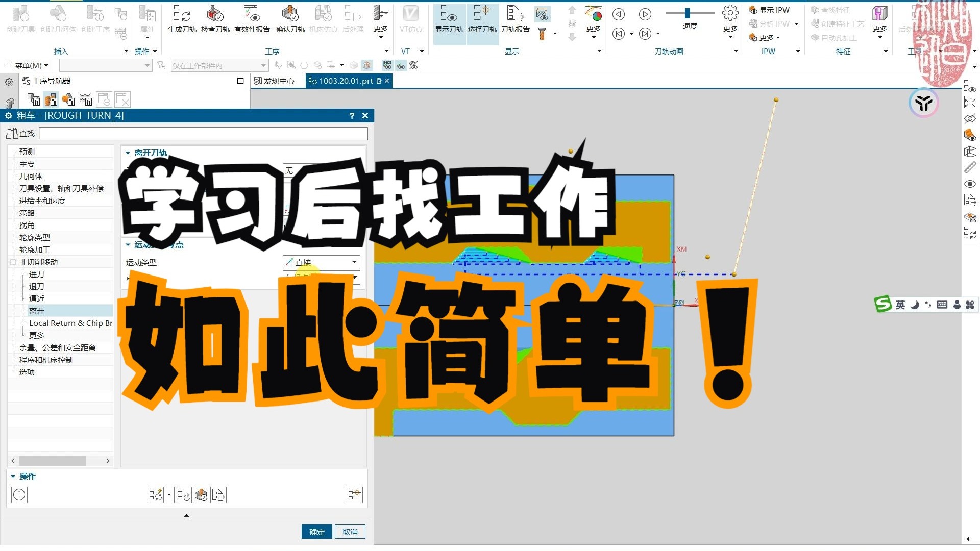This screenshot has height=551, width=980.
Task: Switch to the 发现中心 tab
Action: [x=277, y=81]
